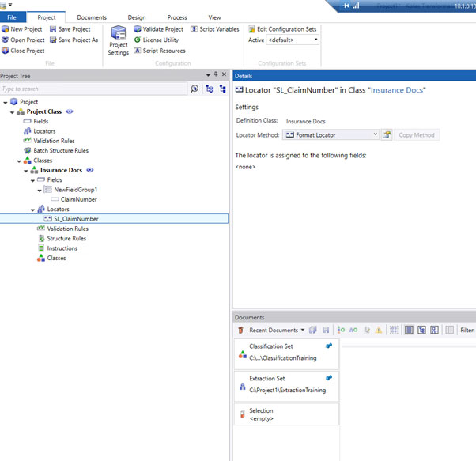This screenshot has height=461, width=476.
Task: Click Save Project As icon
Action: click(53, 40)
